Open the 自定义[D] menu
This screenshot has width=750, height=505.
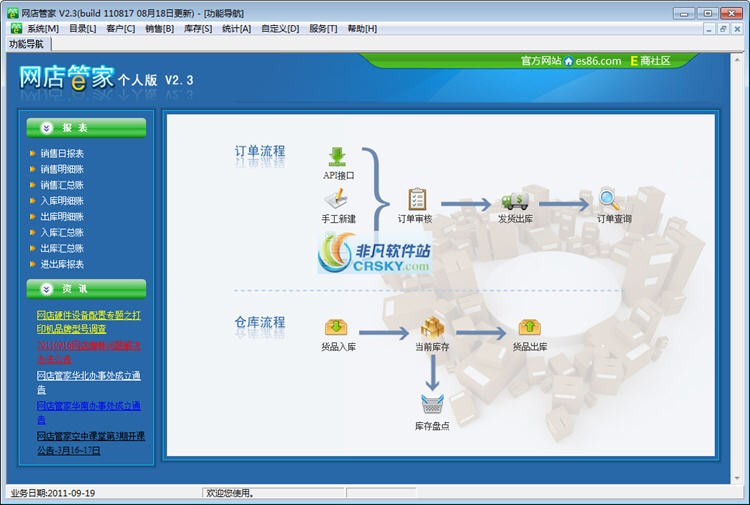coord(280,29)
